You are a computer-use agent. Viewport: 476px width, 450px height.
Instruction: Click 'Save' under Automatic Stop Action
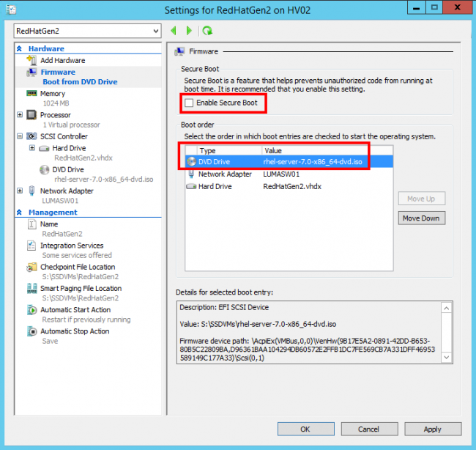click(50, 342)
